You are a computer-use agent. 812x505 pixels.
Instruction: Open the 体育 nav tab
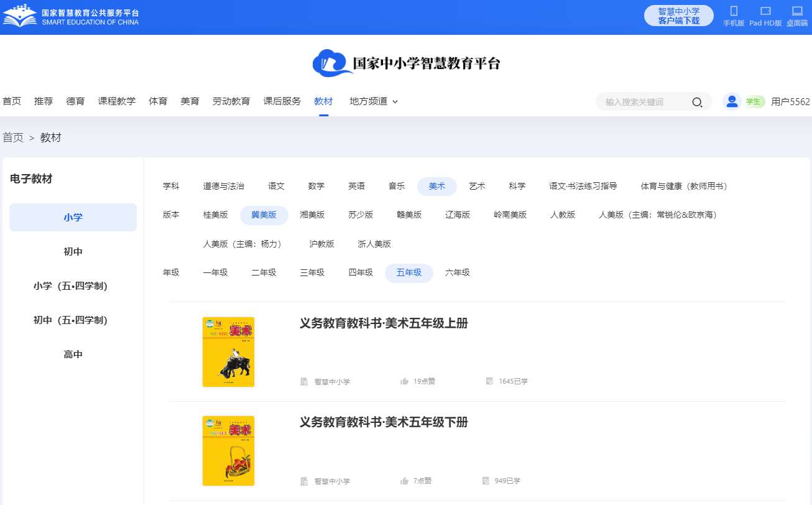[158, 101]
